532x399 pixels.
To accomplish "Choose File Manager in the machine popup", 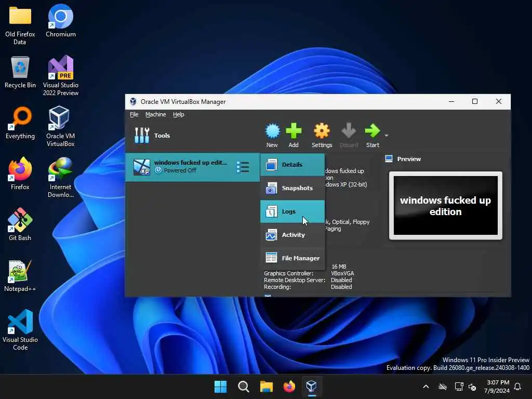I will [292, 258].
